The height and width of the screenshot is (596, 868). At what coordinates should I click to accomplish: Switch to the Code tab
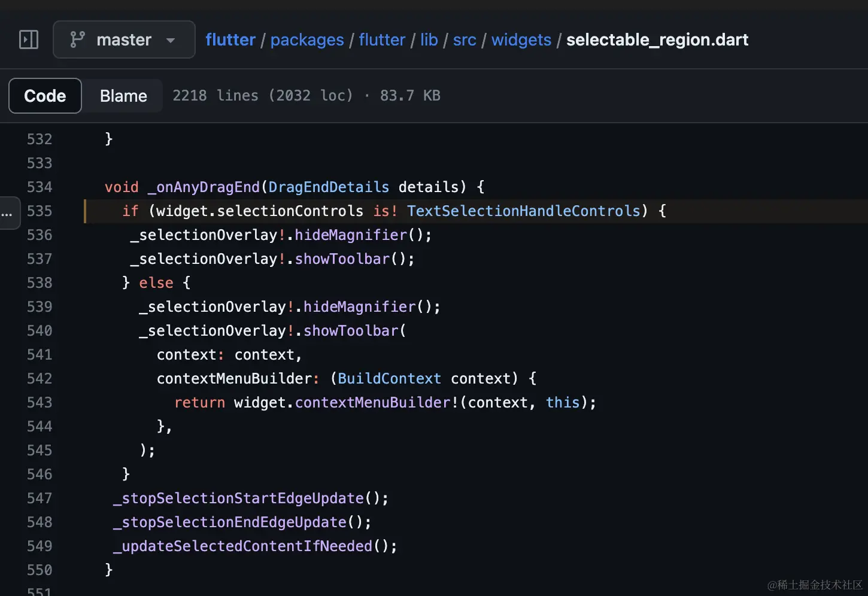tap(45, 96)
